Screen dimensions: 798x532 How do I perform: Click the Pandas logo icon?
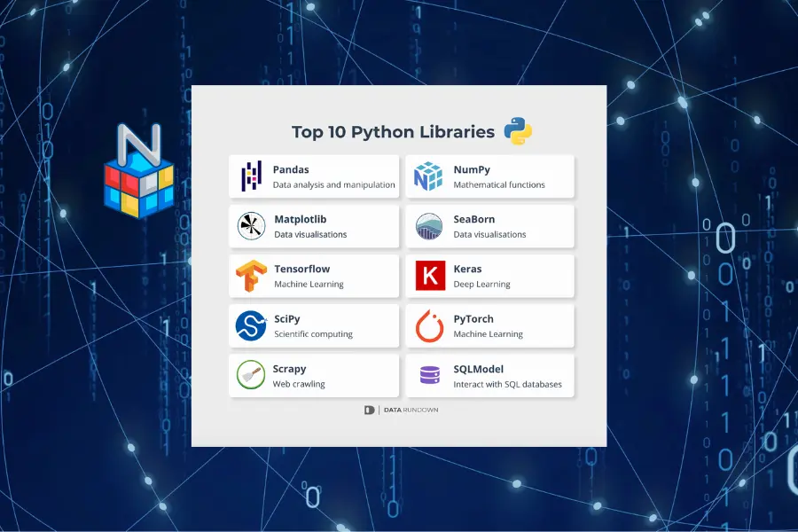(x=252, y=176)
